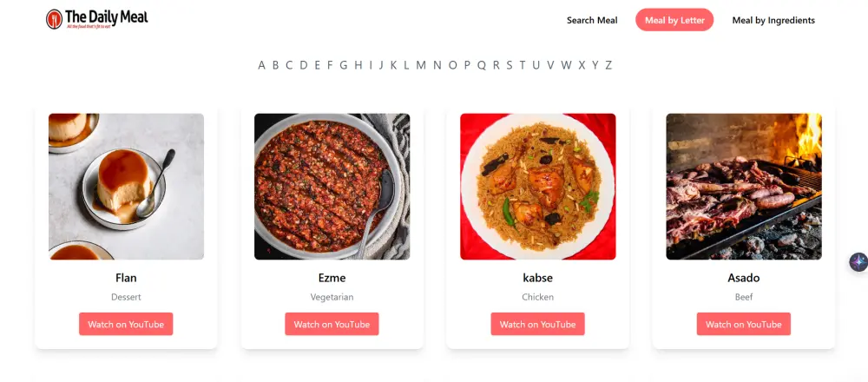Go to Meal by Ingredients
This screenshot has width=868, height=382.
point(773,21)
